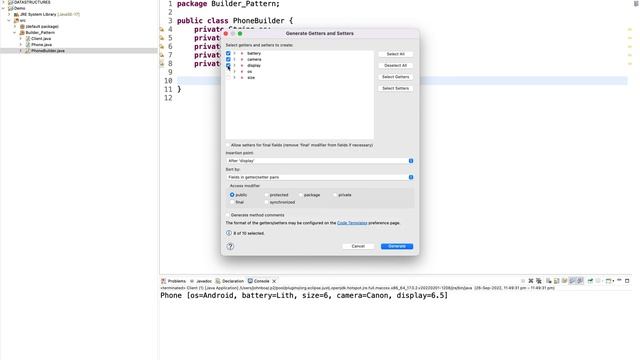Check the size field checkbox
Screen dimensions: 640x360
pos(228,78)
